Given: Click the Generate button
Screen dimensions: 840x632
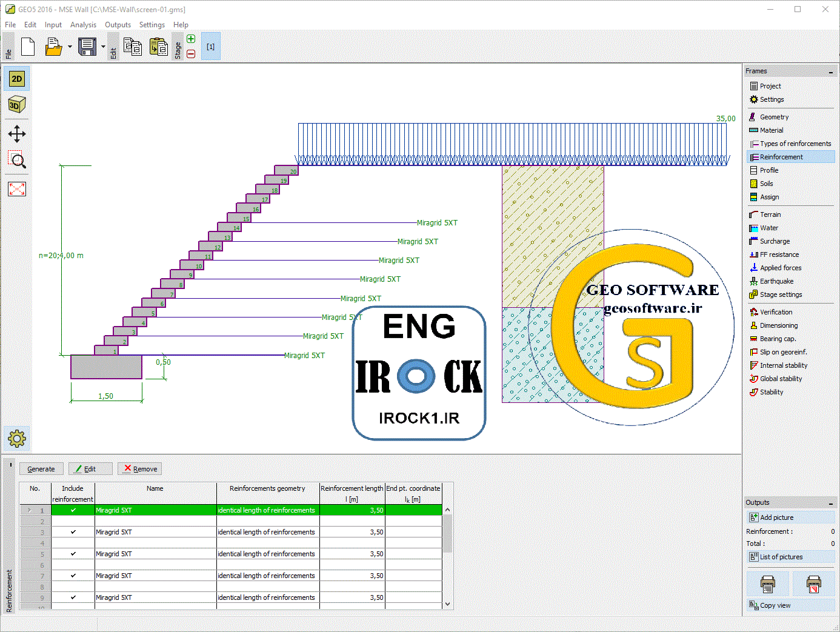Looking at the screenshot, I should tap(41, 469).
